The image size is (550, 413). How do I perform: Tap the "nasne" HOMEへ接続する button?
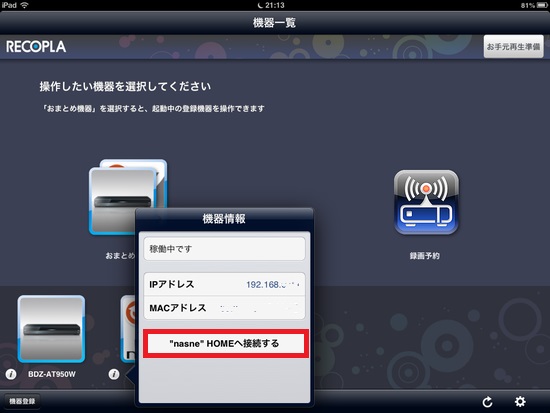tap(226, 344)
